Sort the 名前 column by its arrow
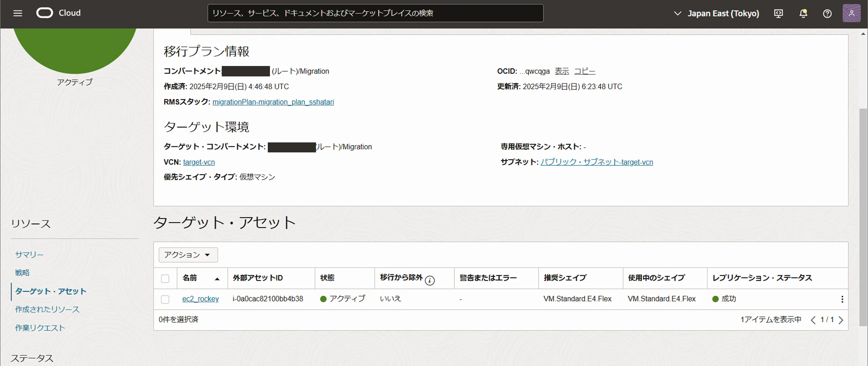Screen dimensions: 868x366 tap(217, 279)
